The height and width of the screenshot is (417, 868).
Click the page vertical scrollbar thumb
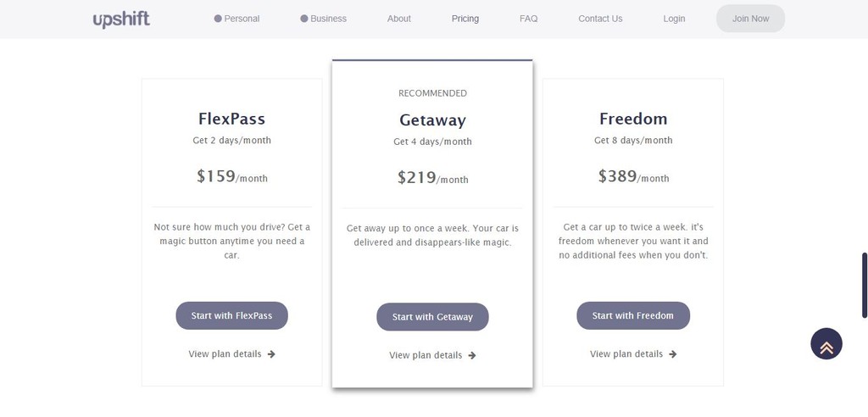point(865,285)
